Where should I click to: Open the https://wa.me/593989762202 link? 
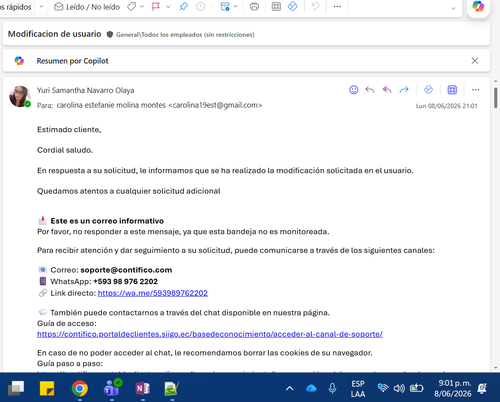[153, 293]
